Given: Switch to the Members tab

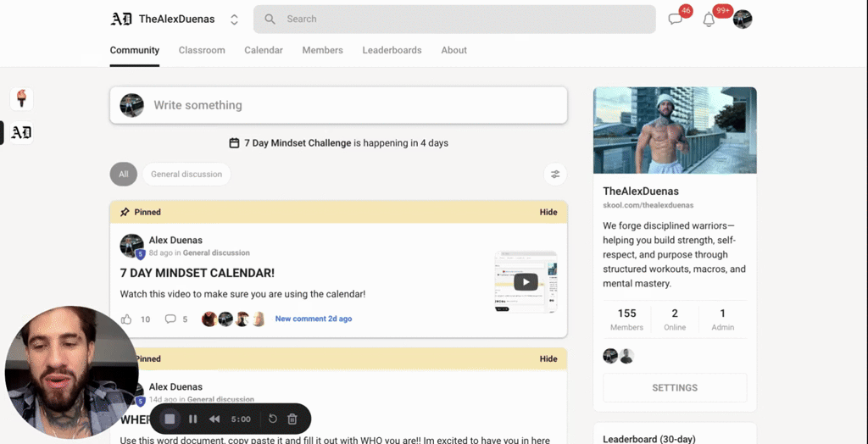Looking at the screenshot, I should click(x=322, y=50).
